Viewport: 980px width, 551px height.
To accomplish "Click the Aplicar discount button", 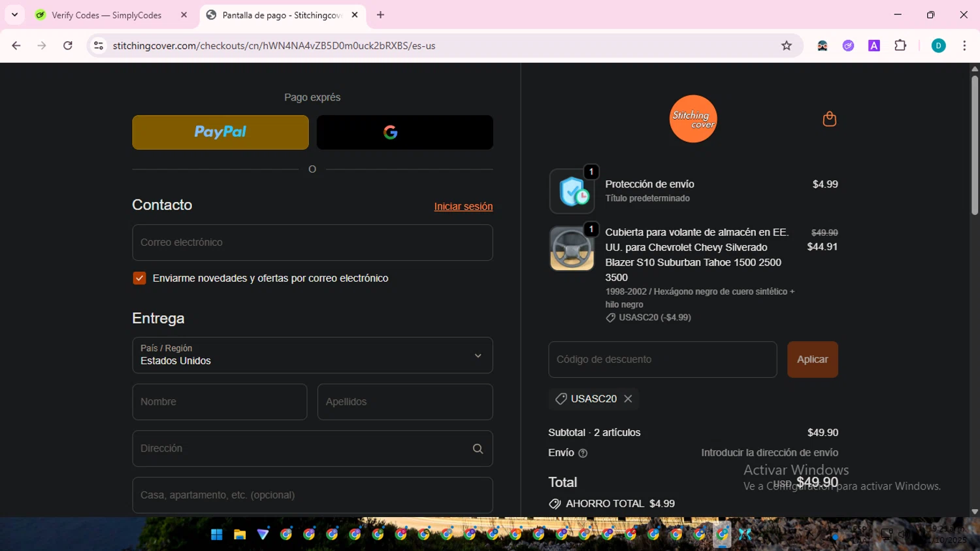I will coord(812,359).
